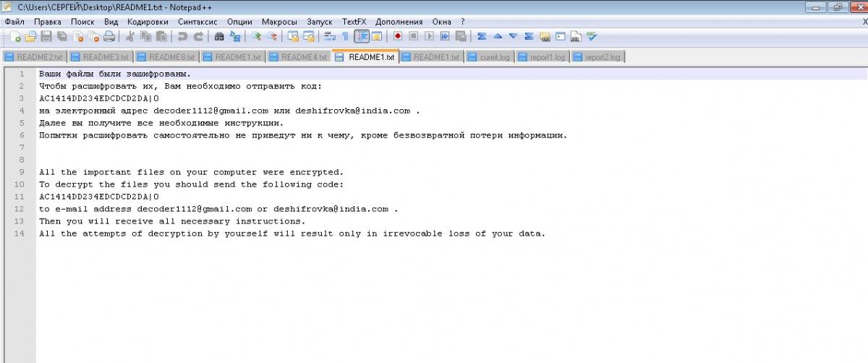Open the Синтаксис menu
Viewport: 868px width, 363px height.
(197, 22)
